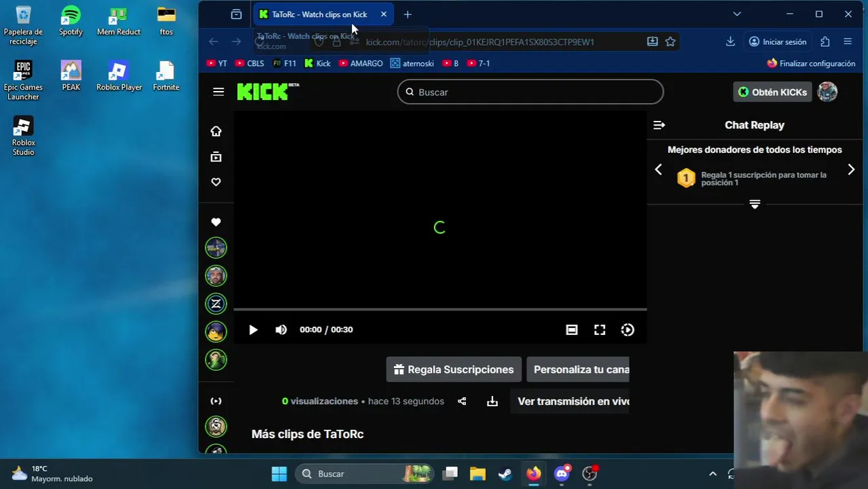Open the Z logo followed channel
868x489 pixels.
(x=216, y=304)
